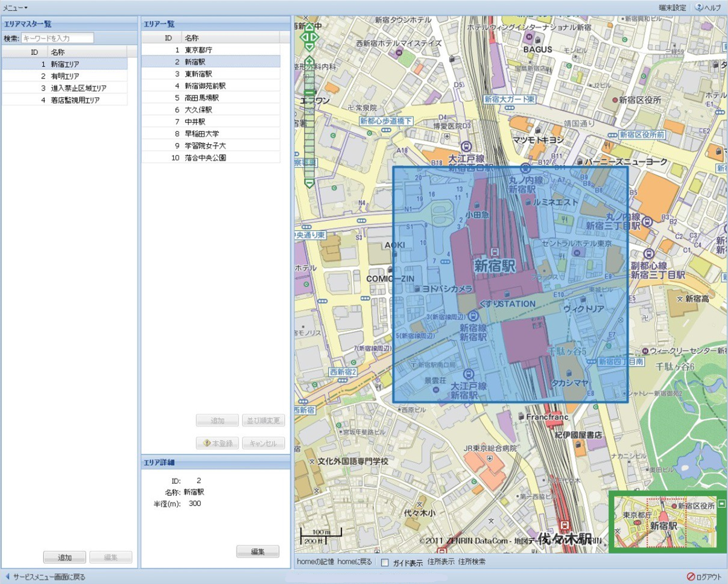Image resolution: width=728 pixels, height=584 pixels.
Task: Select 早稲田大学 in the エリア一覧 list
Action: (x=211, y=133)
